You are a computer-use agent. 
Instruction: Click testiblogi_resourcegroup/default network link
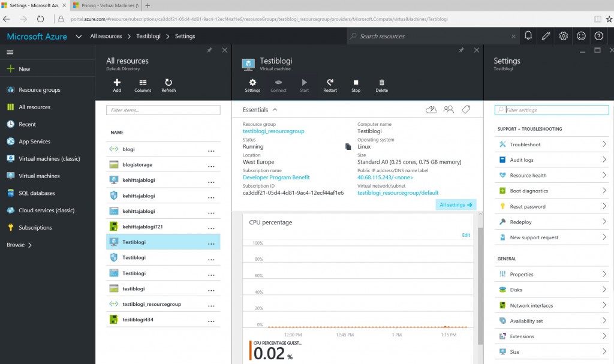click(x=398, y=192)
